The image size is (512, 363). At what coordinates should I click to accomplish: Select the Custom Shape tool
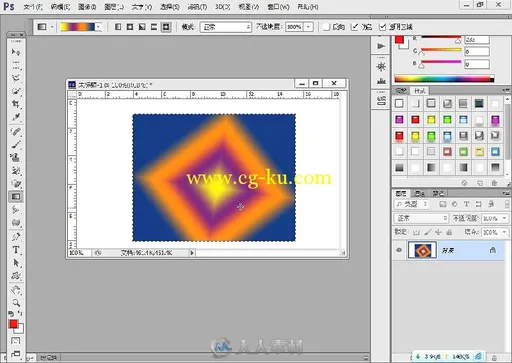point(16,276)
